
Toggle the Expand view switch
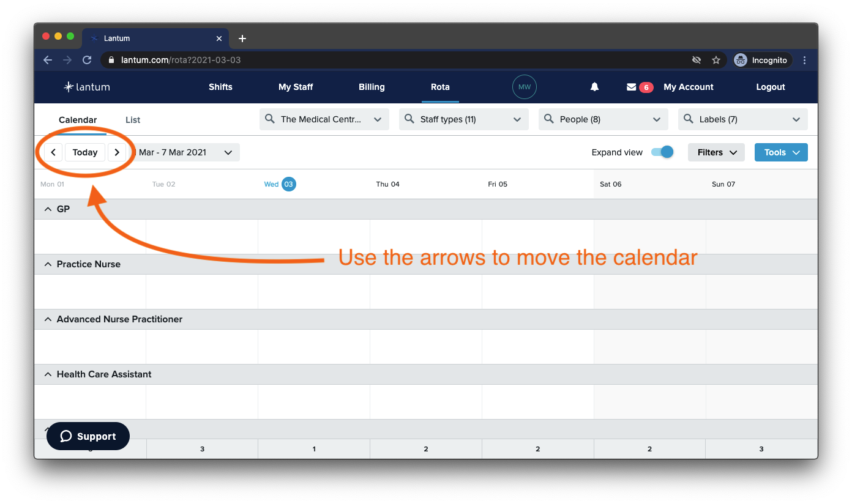(662, 152)
